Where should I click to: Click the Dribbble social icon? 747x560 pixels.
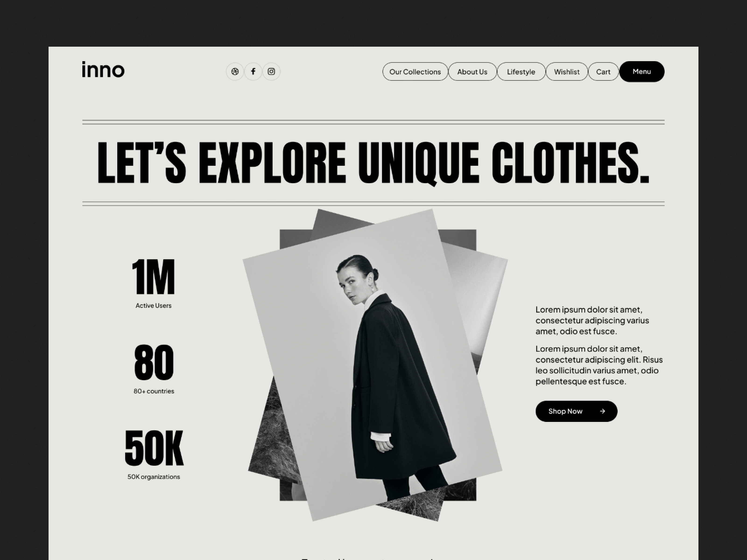click(235, 72)
